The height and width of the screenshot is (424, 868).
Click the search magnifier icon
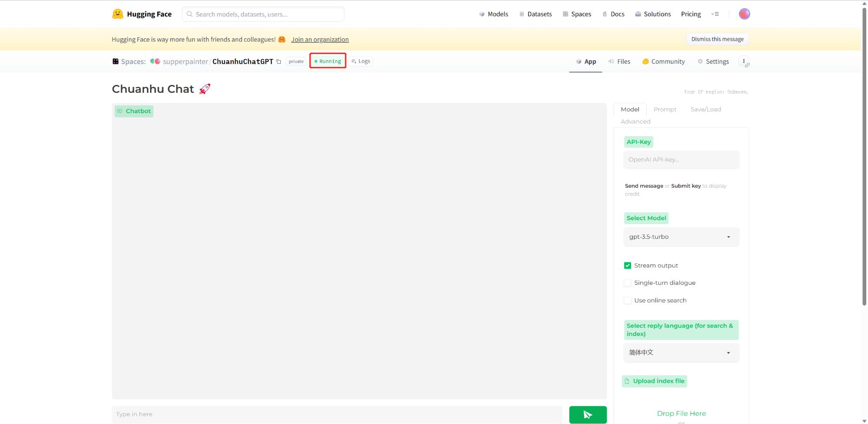[190, 14]
